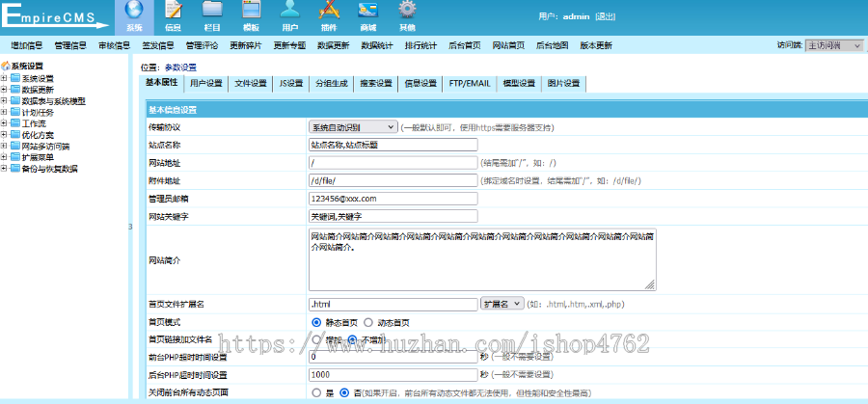The image size is (868, 404).
Task: Expand the 数据表与系统模型 tree node
Action: pos(4,100)
